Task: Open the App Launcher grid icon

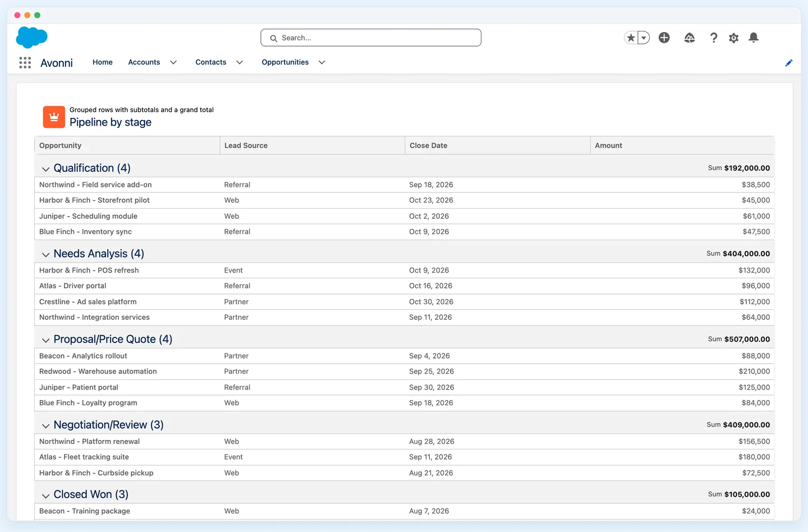Action: (25, 62)
